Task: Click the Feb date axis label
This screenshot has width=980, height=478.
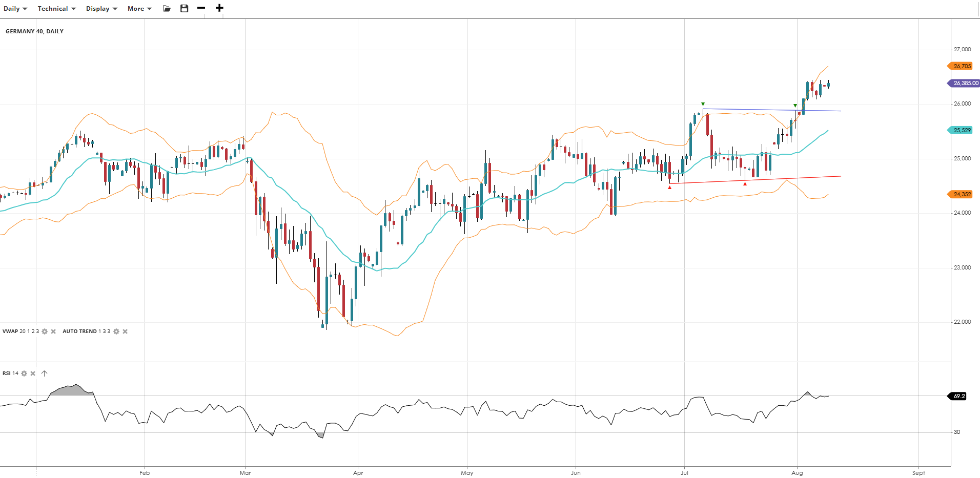Action: click(145, 473)
